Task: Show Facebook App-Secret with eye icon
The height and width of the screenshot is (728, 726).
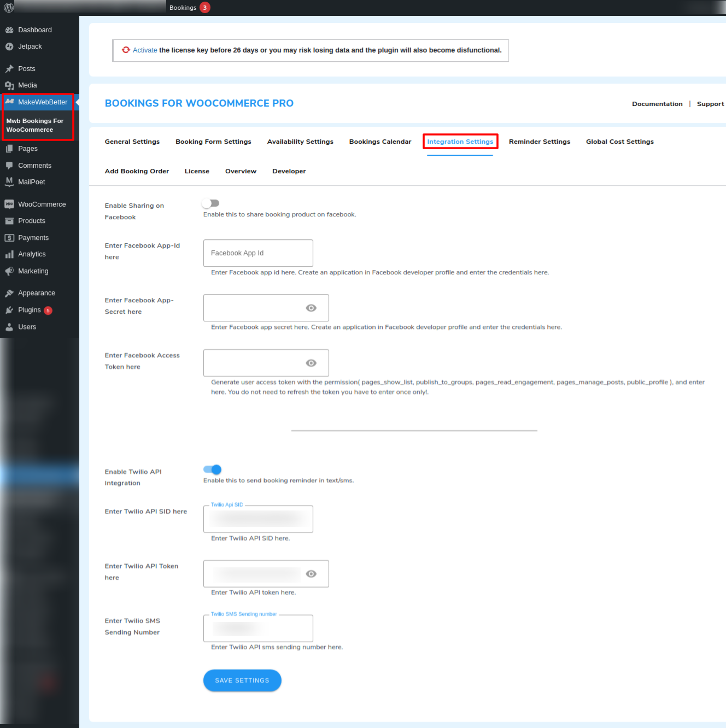Action: pos(311,308)
